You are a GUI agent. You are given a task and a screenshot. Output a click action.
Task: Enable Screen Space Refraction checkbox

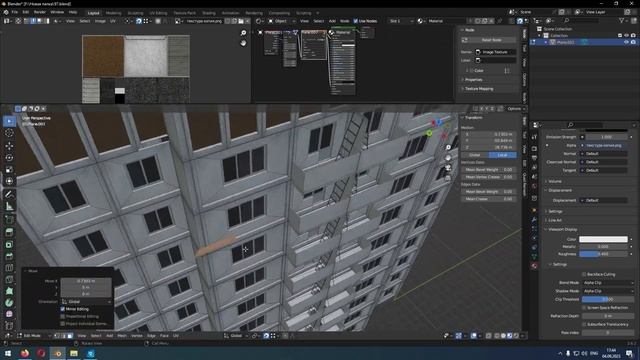point(584,308)
